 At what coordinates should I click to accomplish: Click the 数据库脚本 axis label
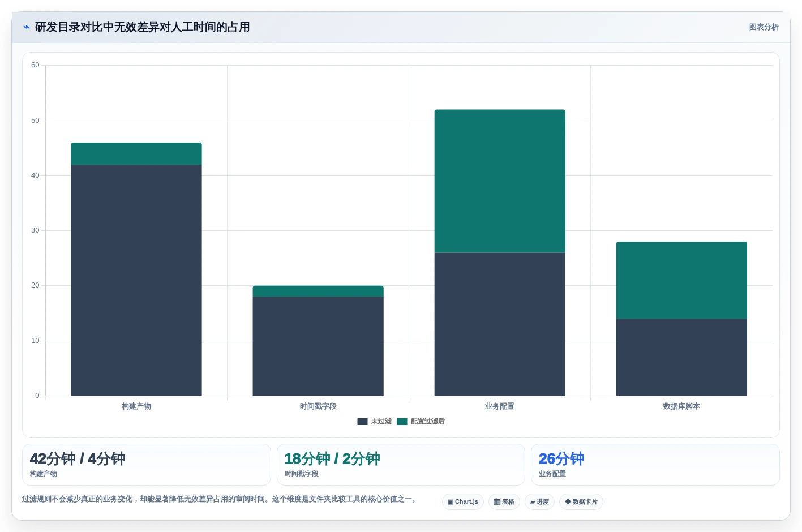click(x=681, y=406)
